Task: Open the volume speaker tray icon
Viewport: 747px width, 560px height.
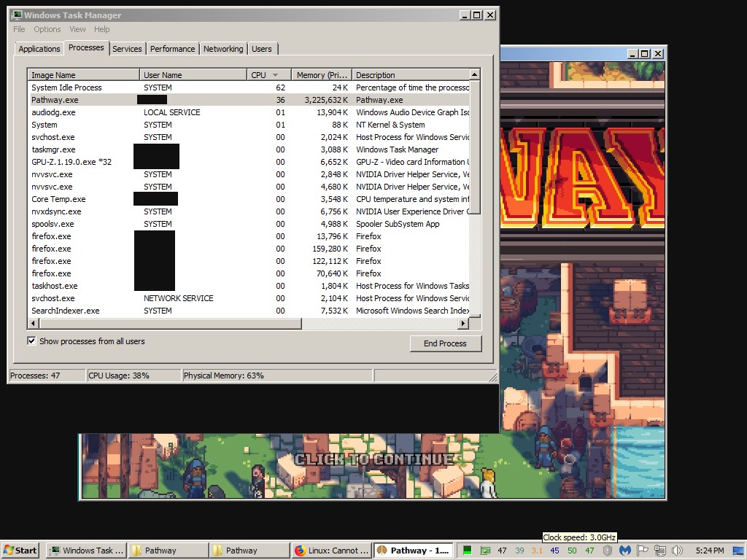Action: (677, 551)
